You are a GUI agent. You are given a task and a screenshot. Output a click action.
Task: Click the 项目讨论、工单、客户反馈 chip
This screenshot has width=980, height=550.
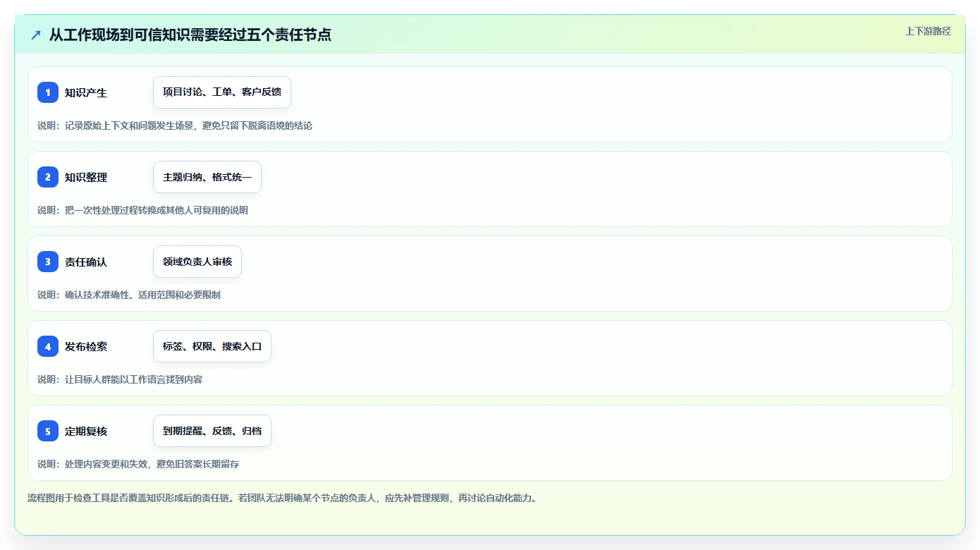point(222,92)
